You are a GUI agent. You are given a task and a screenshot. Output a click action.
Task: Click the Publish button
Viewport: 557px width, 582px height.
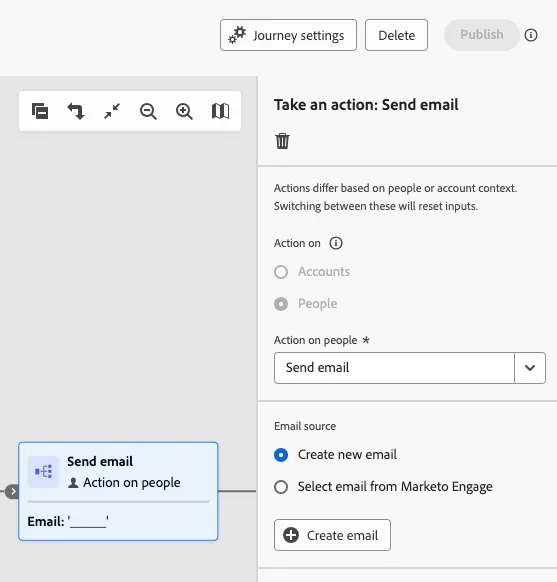click(x=482, y=35)
